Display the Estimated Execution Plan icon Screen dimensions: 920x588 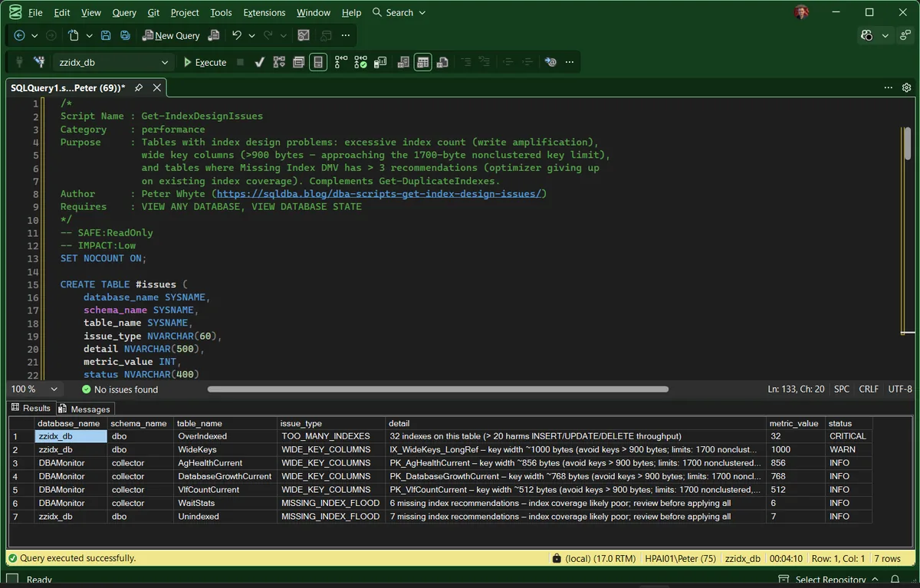279,62
